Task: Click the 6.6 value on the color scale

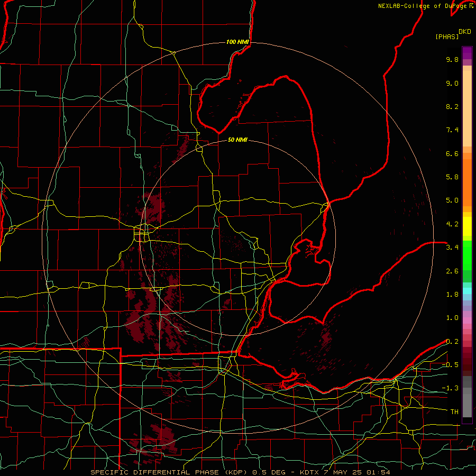Action: (452, 153)
